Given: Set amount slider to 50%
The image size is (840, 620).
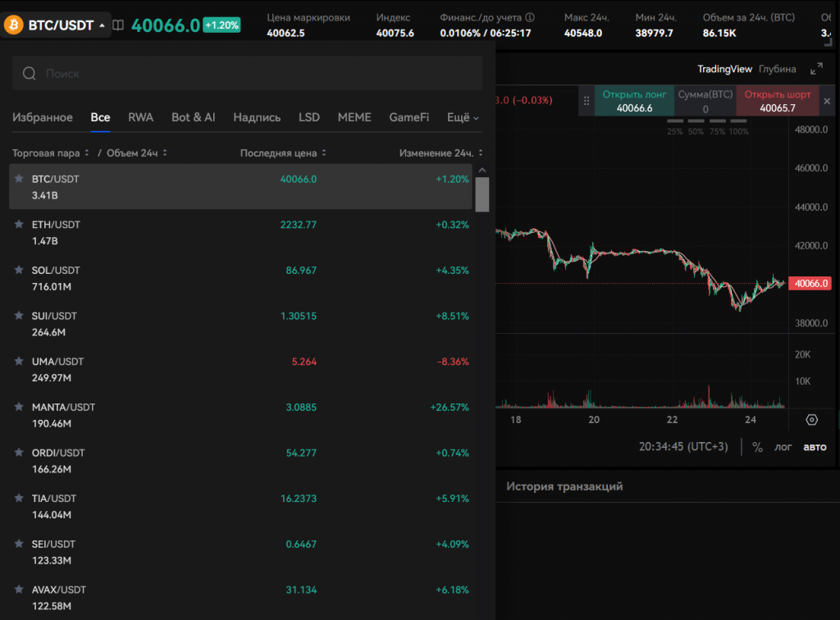Looking at the screenshot, I should coord(696,131).
